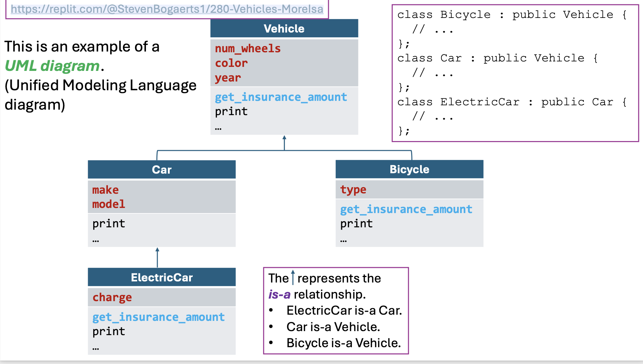Select the ElectricCar class header

pos(161,277)
